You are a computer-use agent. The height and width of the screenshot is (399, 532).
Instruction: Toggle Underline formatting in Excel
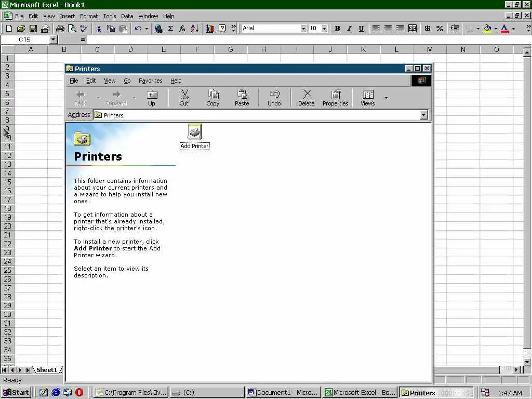click(361, 29)
